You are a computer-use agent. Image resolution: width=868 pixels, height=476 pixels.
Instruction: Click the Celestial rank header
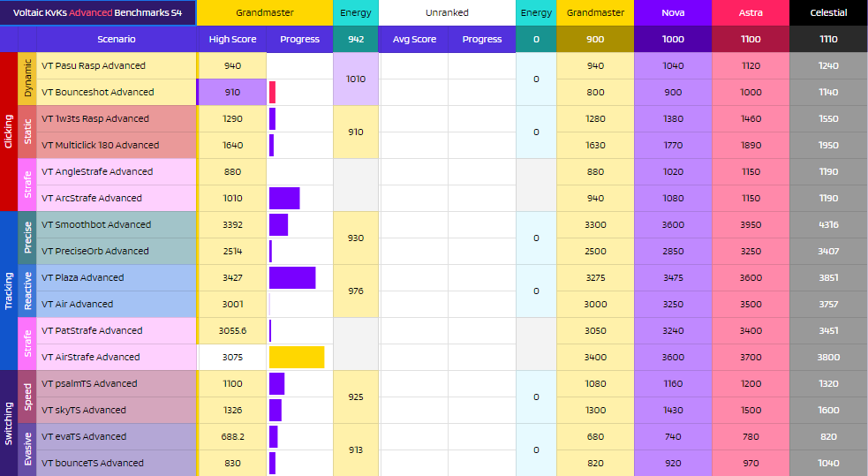(828, 12)
